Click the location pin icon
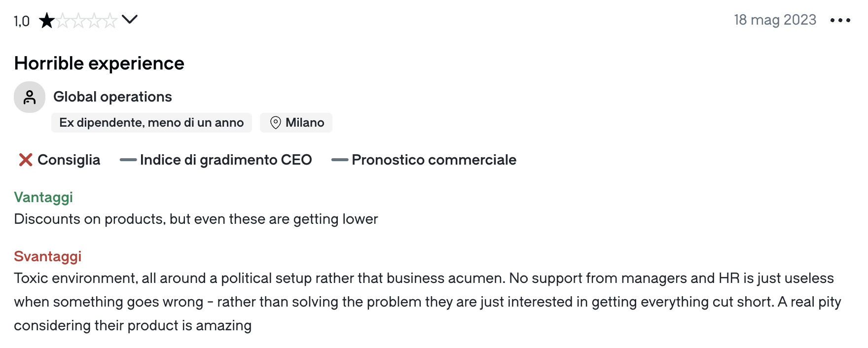Viewport: 868px width, 348px height. [x=276, y=123]
